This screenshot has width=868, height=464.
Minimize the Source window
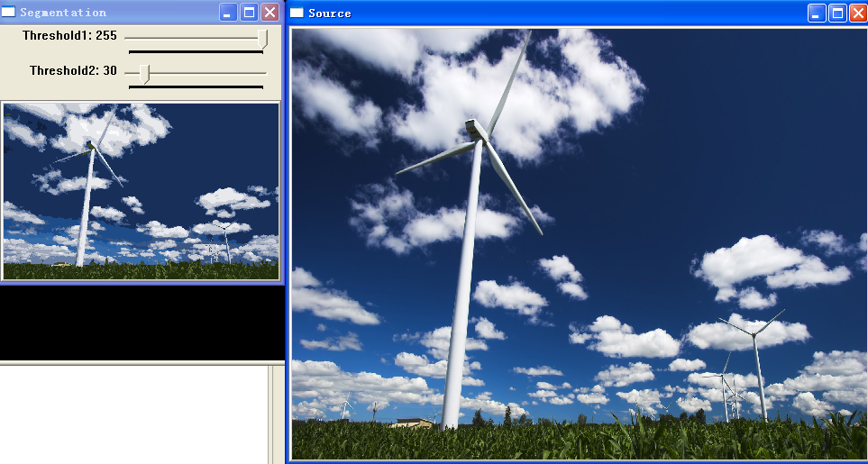[x=817, y=13]
